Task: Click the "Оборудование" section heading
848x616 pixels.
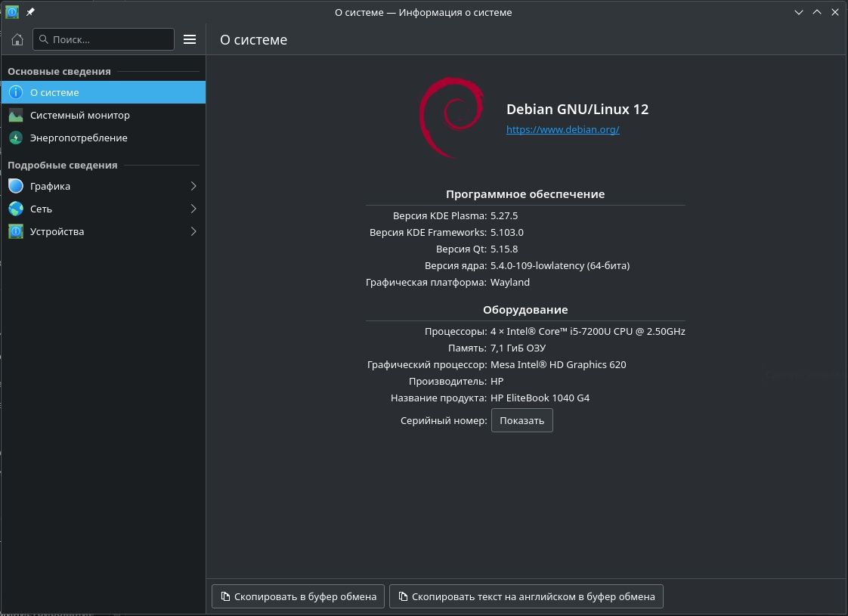Action: pyautogui.click(x=525, y=310)
